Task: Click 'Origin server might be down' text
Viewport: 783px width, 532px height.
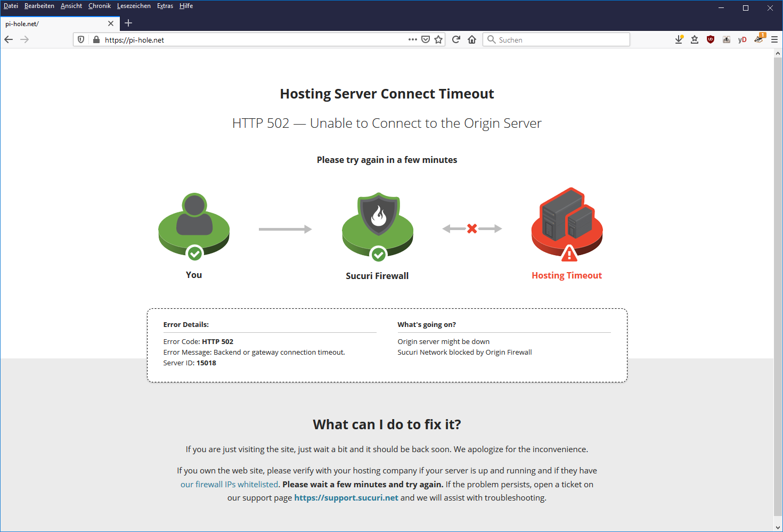Action: [x=444, y=341]
